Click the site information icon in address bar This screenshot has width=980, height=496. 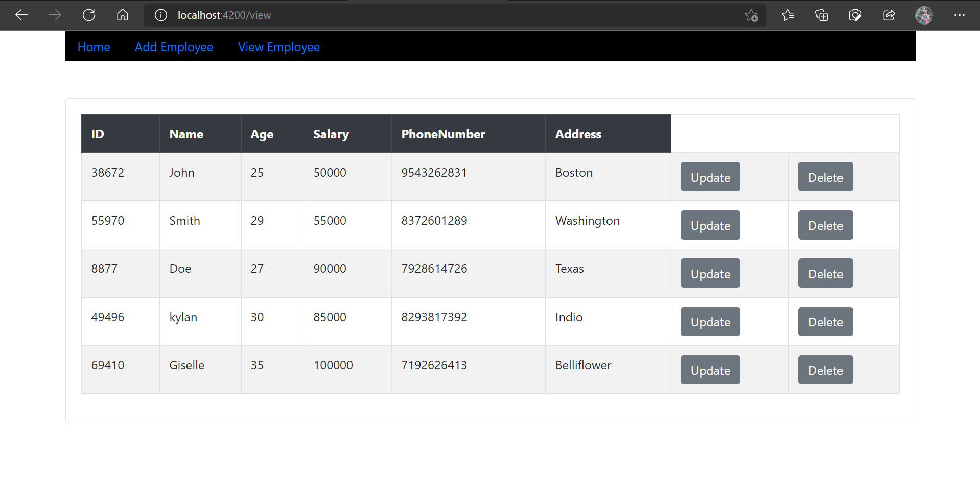(160, 15)
